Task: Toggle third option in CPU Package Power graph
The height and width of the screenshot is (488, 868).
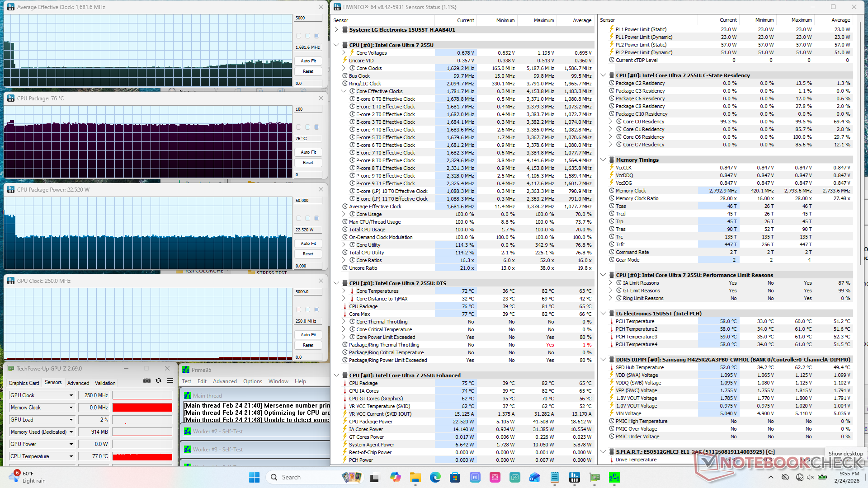Action: coord(316,218)
